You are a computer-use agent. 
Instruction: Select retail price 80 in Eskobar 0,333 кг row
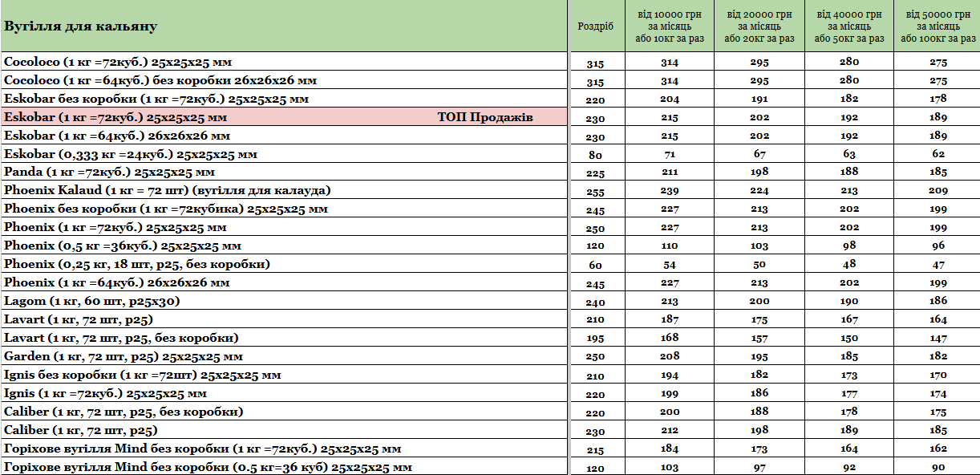(595, 156)
